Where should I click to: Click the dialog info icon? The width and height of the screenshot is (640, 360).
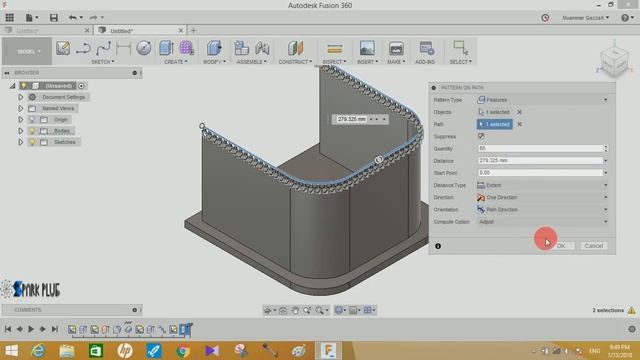point(438,246)
